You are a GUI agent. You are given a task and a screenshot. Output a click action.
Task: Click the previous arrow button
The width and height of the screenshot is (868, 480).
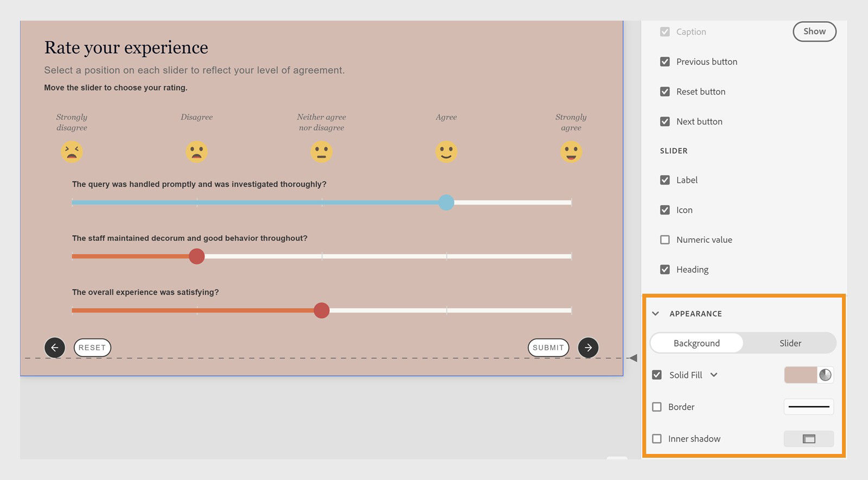pyautogui.click(x=55, y=348)
